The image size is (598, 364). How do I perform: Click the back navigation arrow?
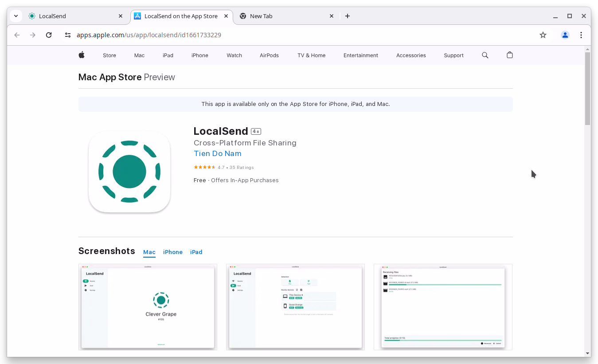(x=17, y=35)
